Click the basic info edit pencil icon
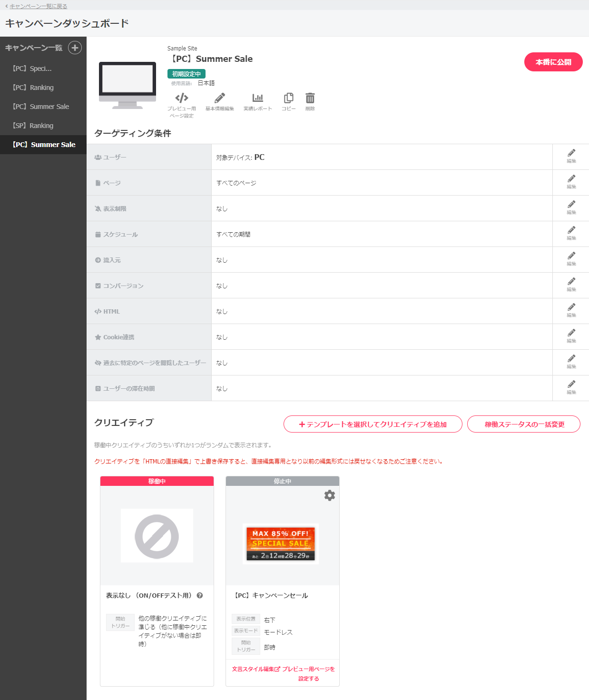The height and width of the screenshot is (700, 589). (219, 99)
